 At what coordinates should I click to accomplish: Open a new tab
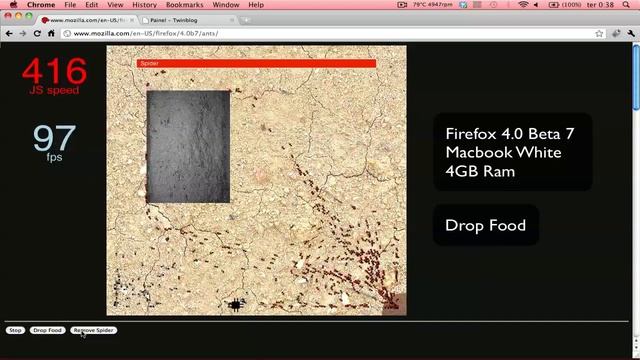246,20
